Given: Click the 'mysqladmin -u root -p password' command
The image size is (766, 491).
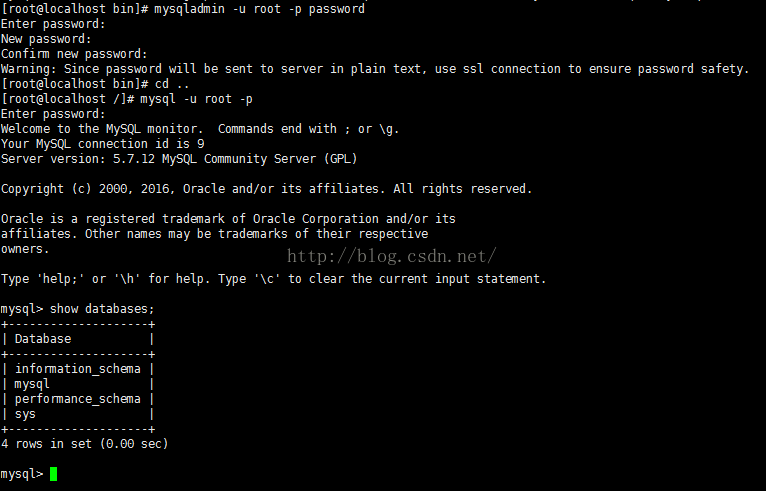Looking at the screenshot, I should (x=259, y=9).
